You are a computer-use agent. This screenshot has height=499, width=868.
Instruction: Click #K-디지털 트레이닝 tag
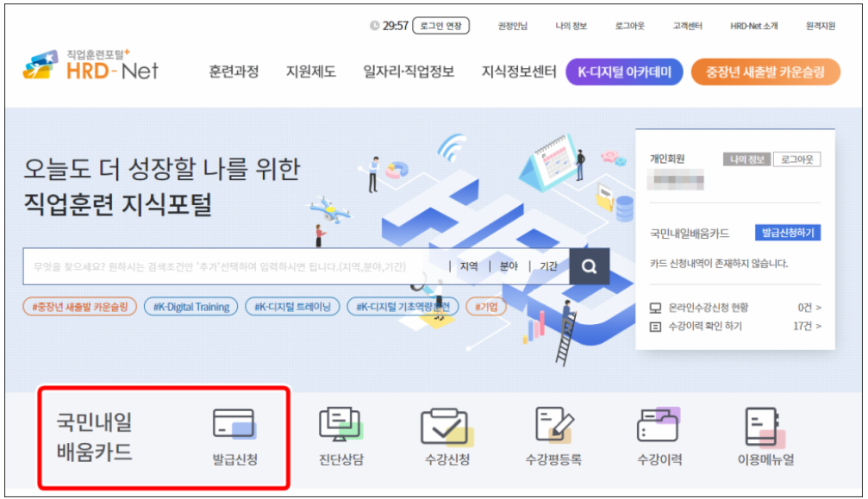tap(292, 307)
